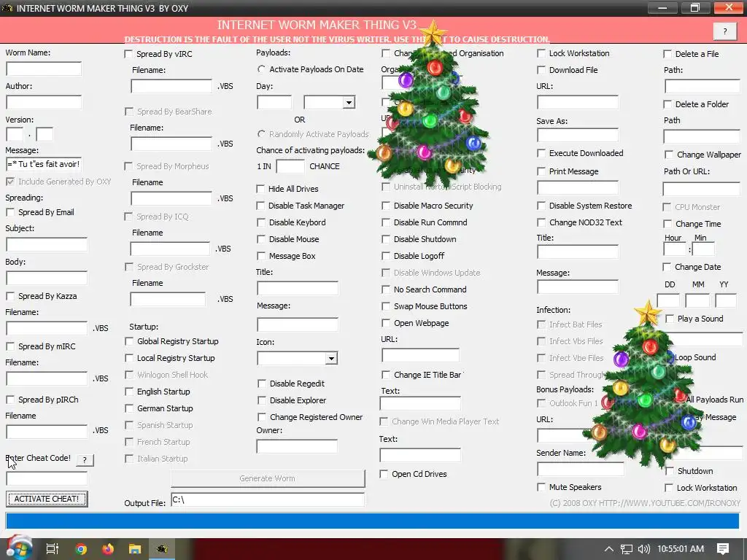This screenshot has height=560, width=747.
Task: Enable Change Registered Owner checkbox
Action: pos(262,417)
